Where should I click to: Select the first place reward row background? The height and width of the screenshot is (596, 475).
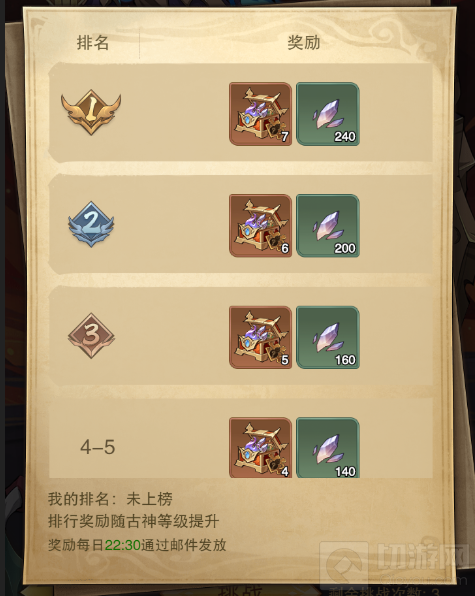click(241, 113)
